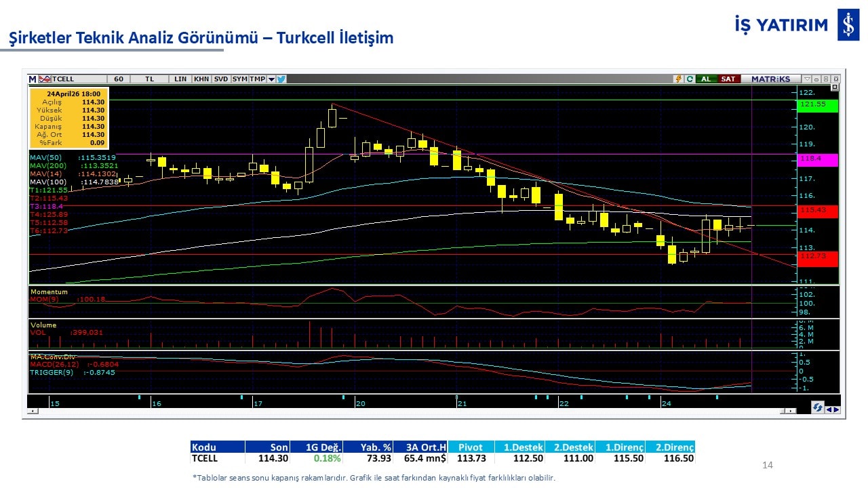Click the magenta 118.4 price level label
Screen dimensions: 868x488
(x=818, y=159)
